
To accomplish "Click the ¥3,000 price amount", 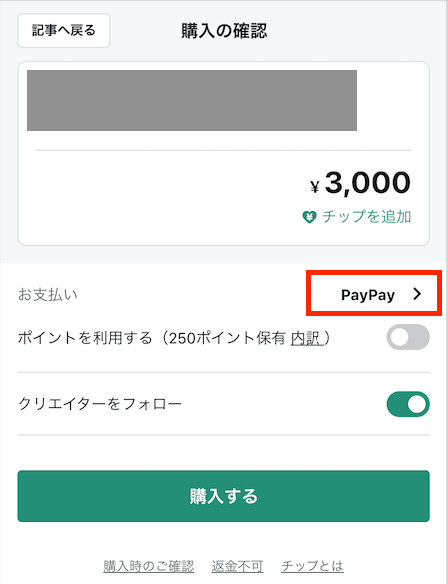I will click(361, 183).
